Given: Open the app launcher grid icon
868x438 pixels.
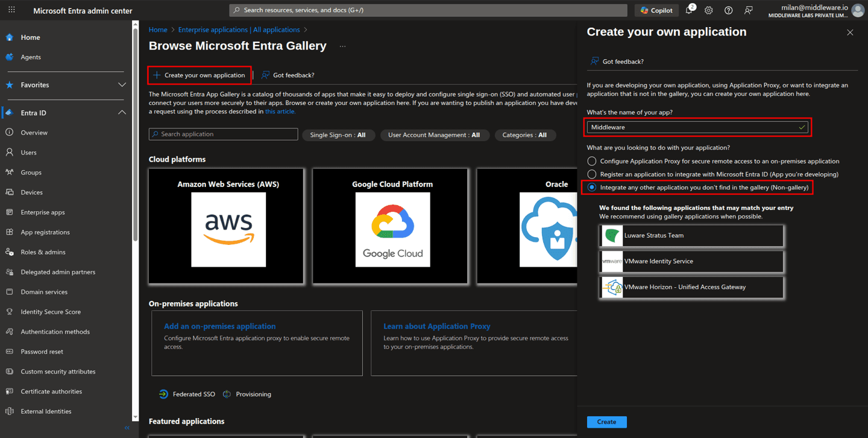Looking at the screenshot, I should tap(11, 10).
